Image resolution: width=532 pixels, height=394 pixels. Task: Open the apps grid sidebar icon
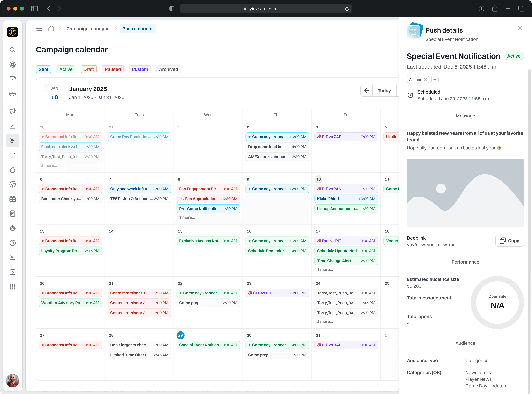pos(13,287)
